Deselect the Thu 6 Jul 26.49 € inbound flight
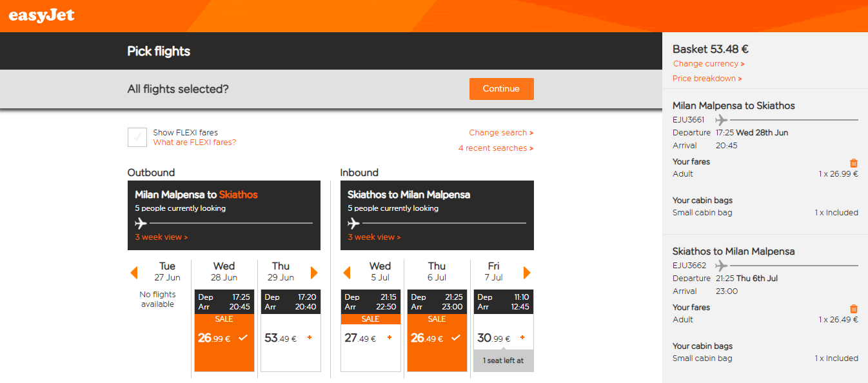The height and width of the screenshot is (383, 868). [x=437, y=338]
